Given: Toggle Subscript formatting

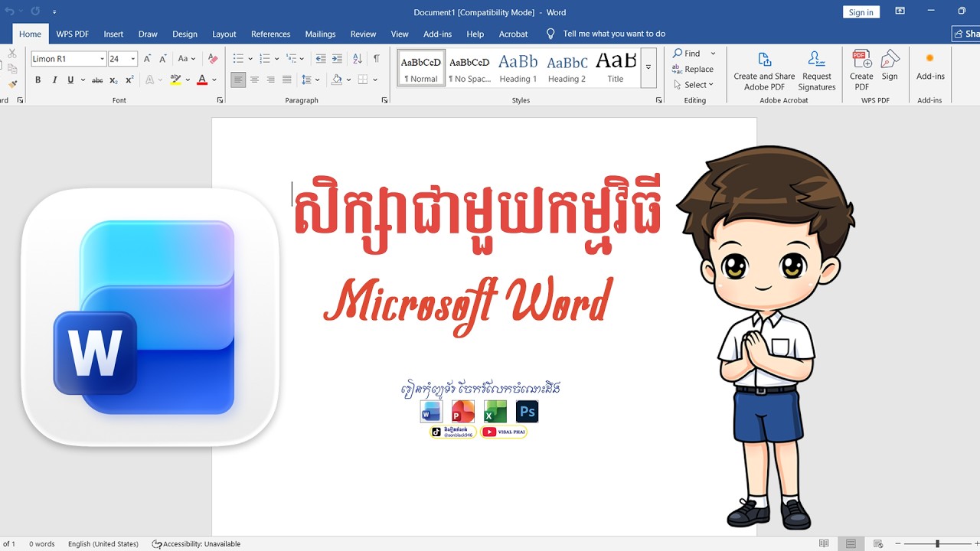Looking at the screenshot, I should coord(113,80).
